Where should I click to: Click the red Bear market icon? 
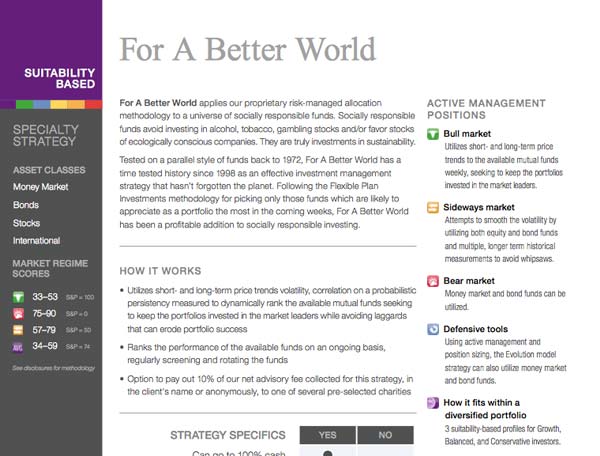coord(433,281)
